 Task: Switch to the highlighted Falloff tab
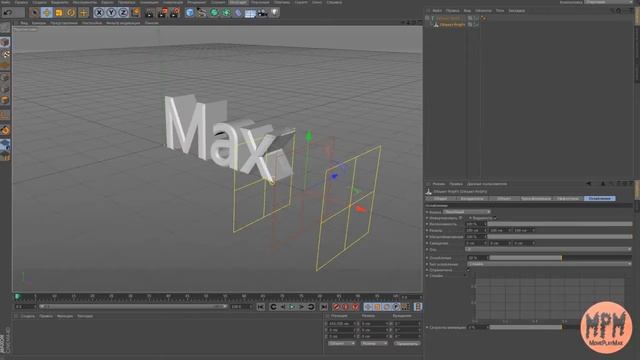coord(600,198)
